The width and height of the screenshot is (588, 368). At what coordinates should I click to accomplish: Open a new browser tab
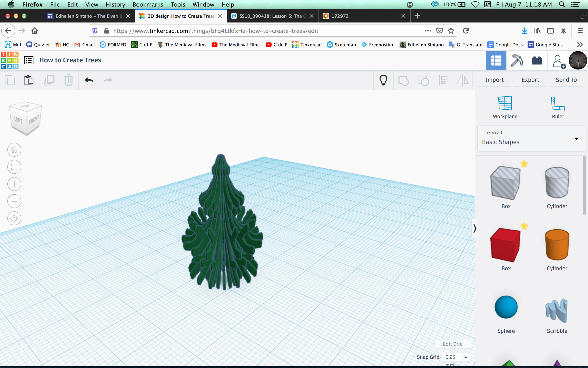(417, 16)
